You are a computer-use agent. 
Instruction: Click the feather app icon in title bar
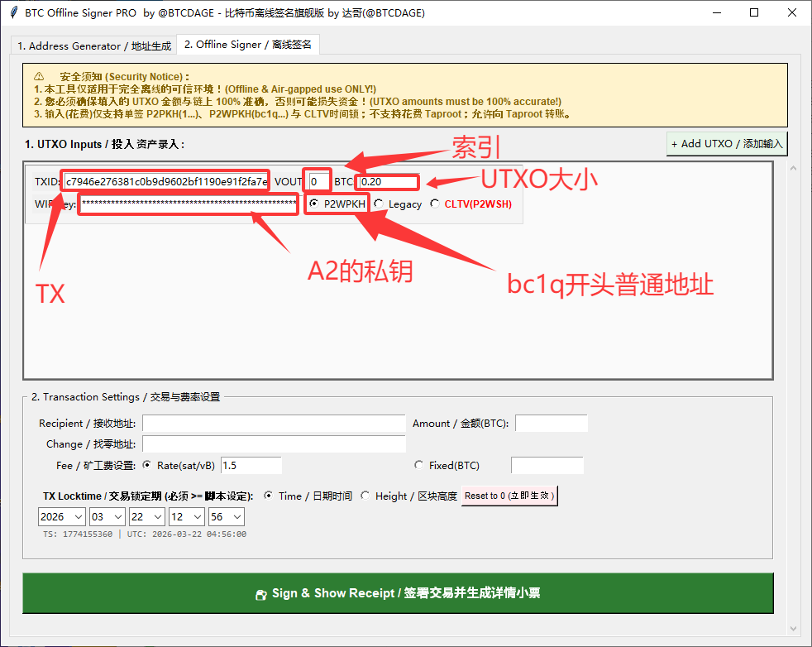point(13,12)
